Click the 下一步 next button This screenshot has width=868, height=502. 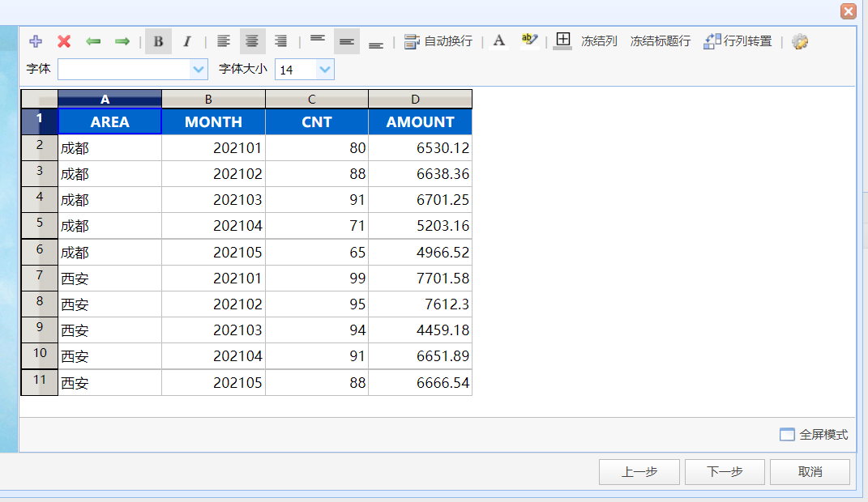(x=725, y=471)
